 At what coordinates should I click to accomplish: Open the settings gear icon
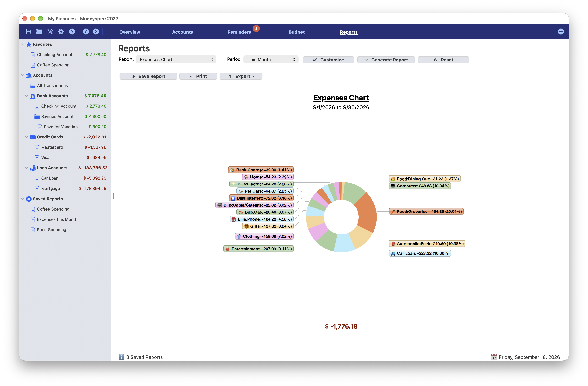click(x=61, y=32)
